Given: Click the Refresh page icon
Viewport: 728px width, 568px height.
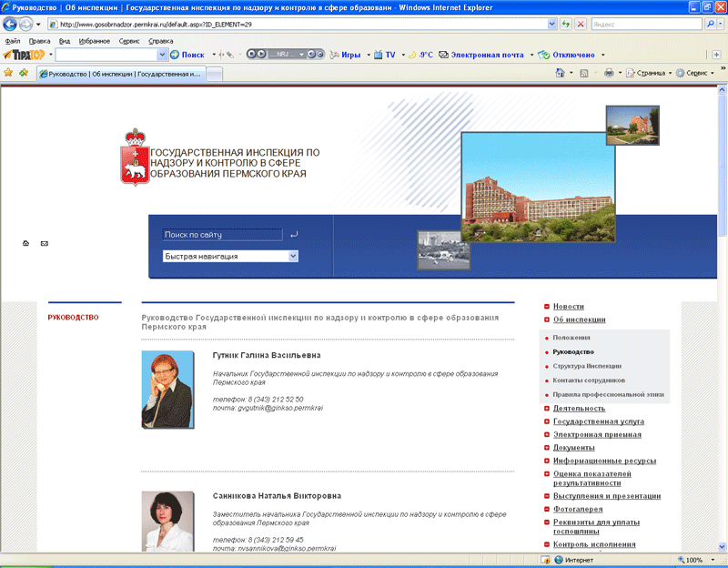Looking at the screenshot, I should click(x=565, y=24).
